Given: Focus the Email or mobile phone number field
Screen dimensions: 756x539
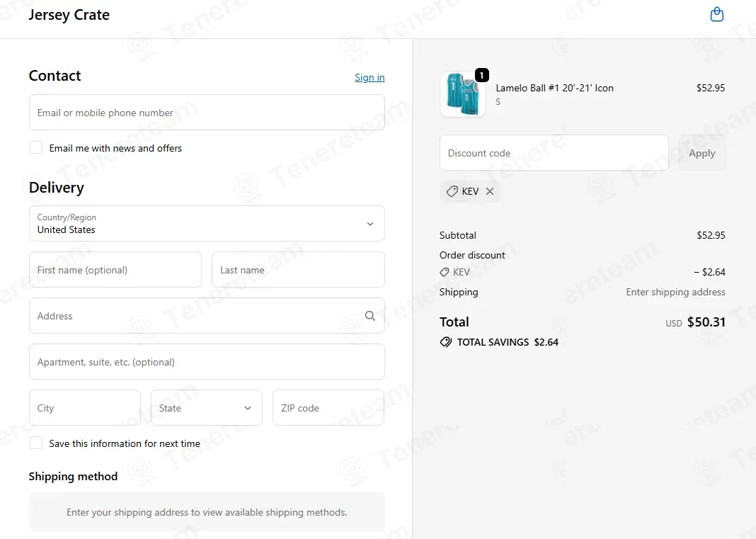Looking at the screenshot, I should tap(207, 113).
